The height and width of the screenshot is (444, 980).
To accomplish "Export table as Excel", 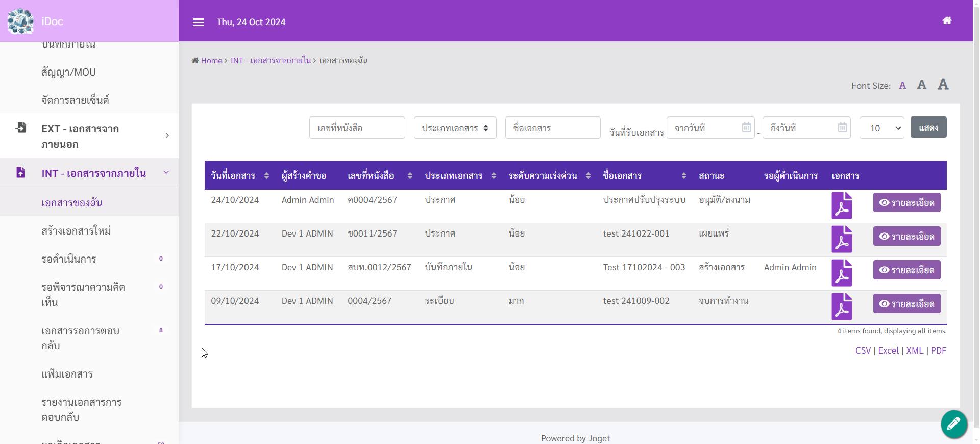I will coord(888,350).
